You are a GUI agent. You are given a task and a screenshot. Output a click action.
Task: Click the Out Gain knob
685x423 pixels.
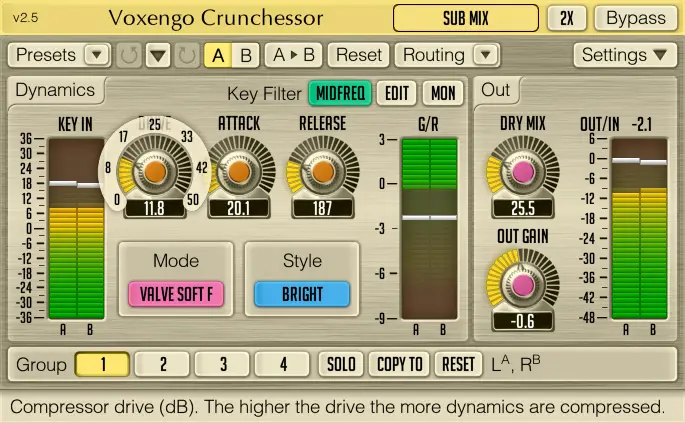pos(522,285)
